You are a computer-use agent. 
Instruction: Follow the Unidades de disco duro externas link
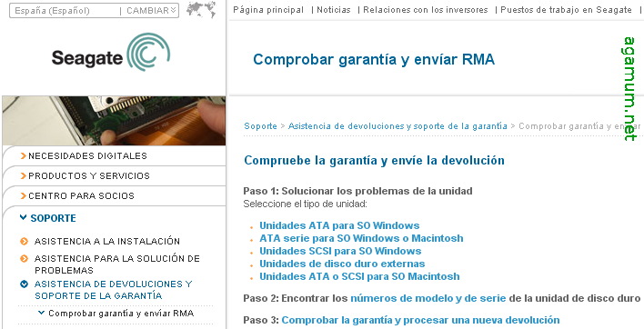click(x=342, y=264)
